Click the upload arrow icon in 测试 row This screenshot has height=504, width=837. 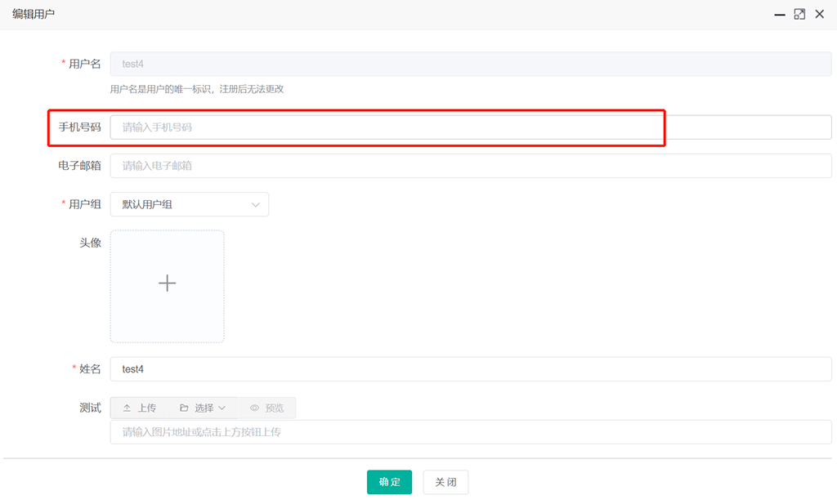[127, 408]
